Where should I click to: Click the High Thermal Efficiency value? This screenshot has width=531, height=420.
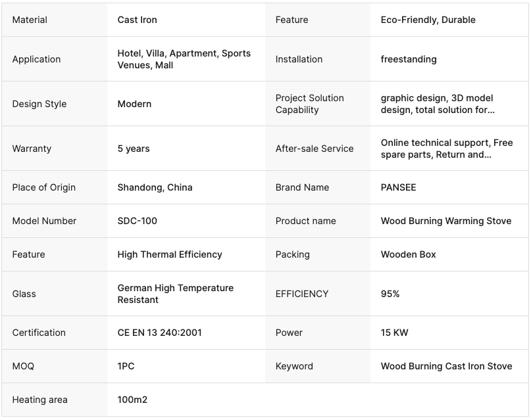[170, 254]
